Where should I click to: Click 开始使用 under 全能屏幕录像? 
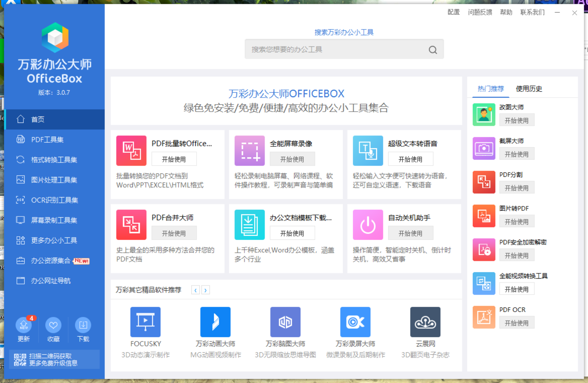click(x=292, y=159)
